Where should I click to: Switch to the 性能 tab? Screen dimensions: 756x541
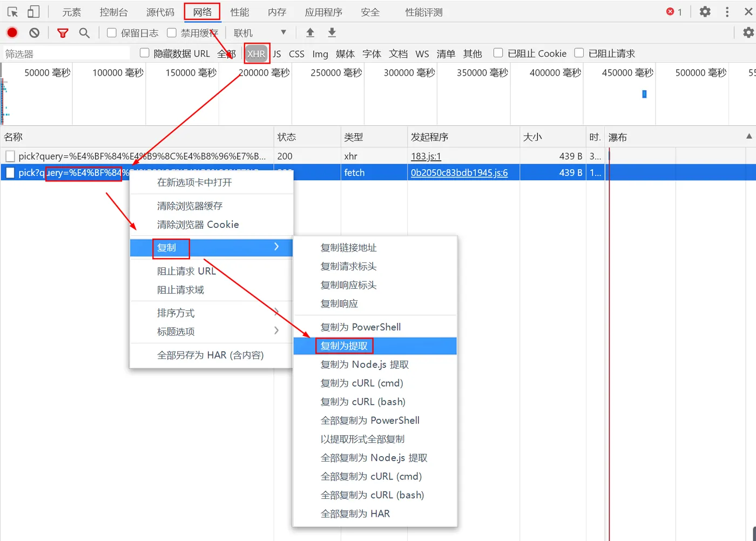(x=240, y=12)
